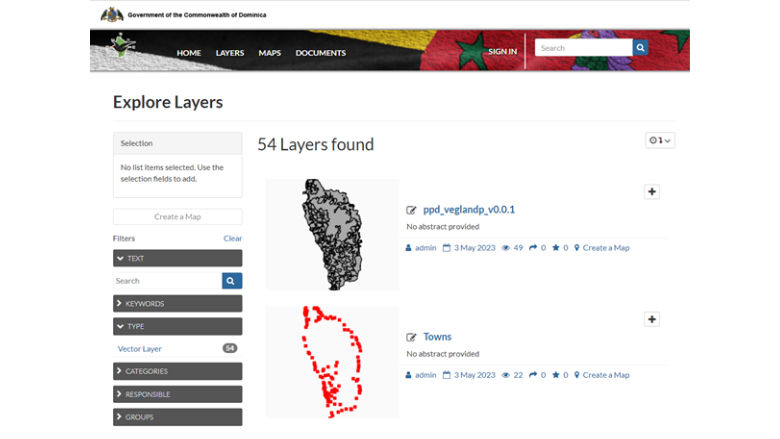This screenshot has height=439, width=780.
Task: Expand the KEYWORDS filter section
Action: tap(177, 303)
